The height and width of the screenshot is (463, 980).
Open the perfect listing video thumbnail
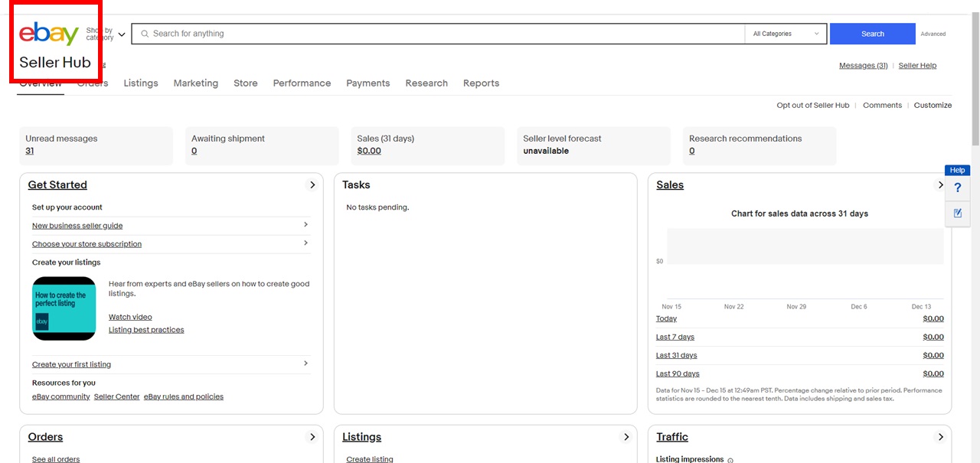[64, 308]
